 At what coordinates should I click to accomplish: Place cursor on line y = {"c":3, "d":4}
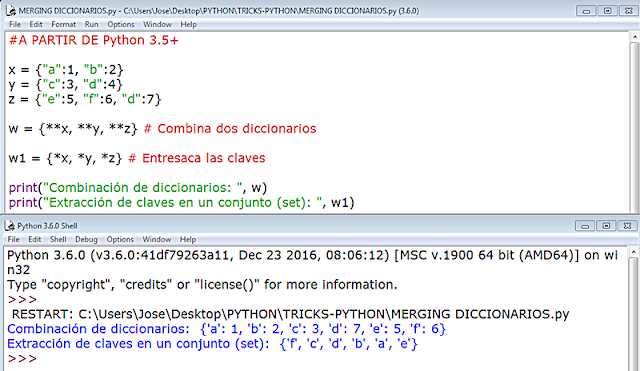coord(65,84)
